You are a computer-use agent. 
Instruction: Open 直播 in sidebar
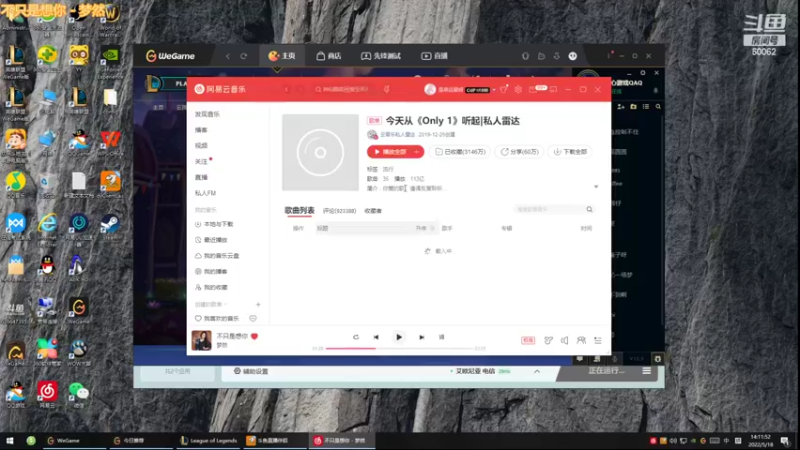coord(201,177)
